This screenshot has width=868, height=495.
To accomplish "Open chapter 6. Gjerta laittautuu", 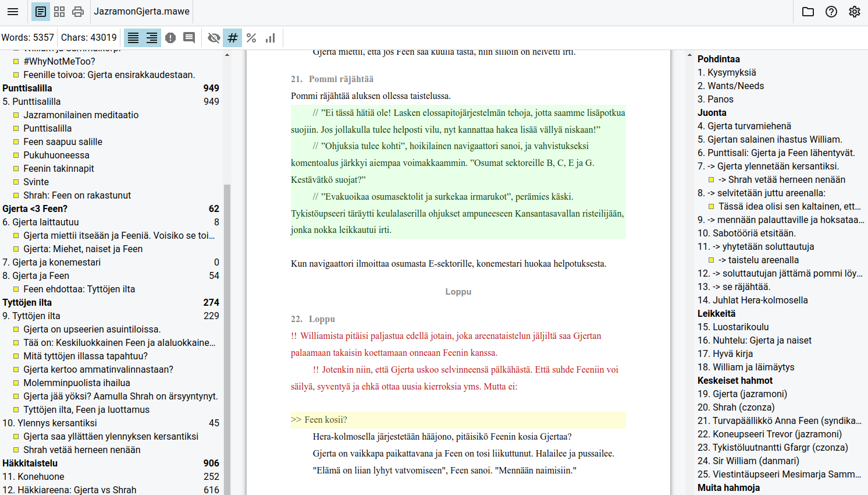I will [111, 222].
